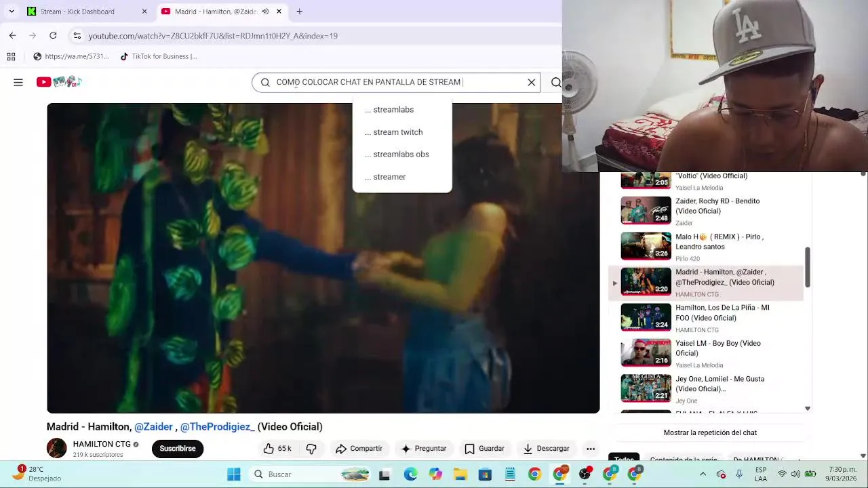Screen dimensions: 868x488
Task: Open the @Zaider channel link in title
Action: point(153,426)
